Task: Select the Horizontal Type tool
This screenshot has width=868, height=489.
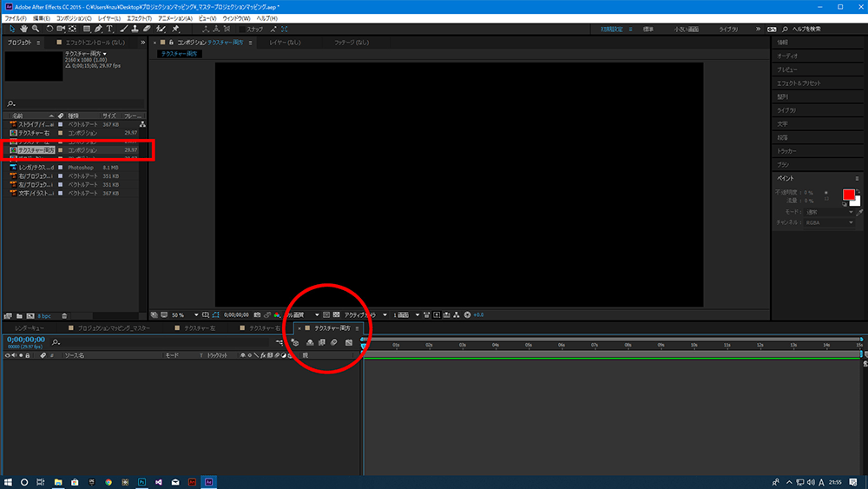Action: point(109,29)
